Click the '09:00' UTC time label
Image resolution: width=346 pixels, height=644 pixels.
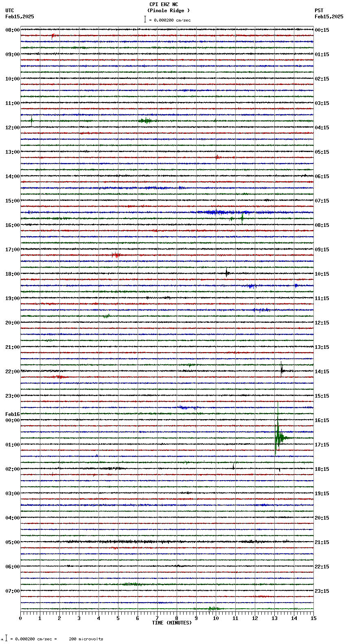click(13, 54)
